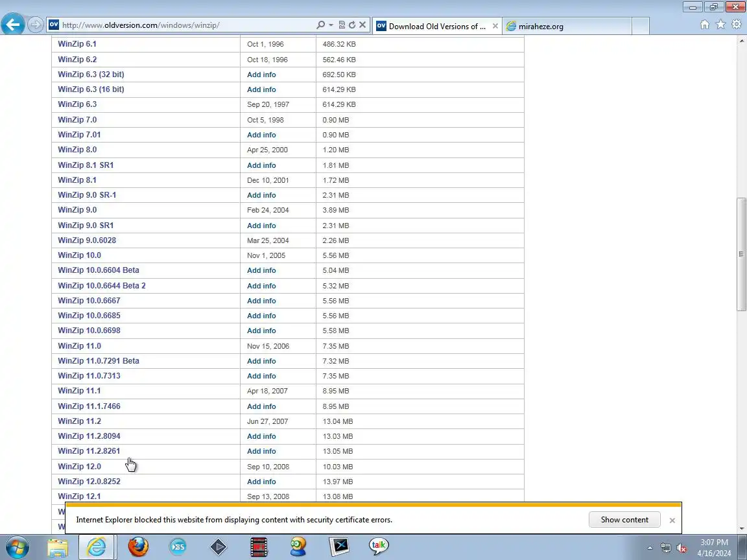Click the Home icon in browser toolbar
747x560 pixels.
pyautogui.click(x=705, y=25)
